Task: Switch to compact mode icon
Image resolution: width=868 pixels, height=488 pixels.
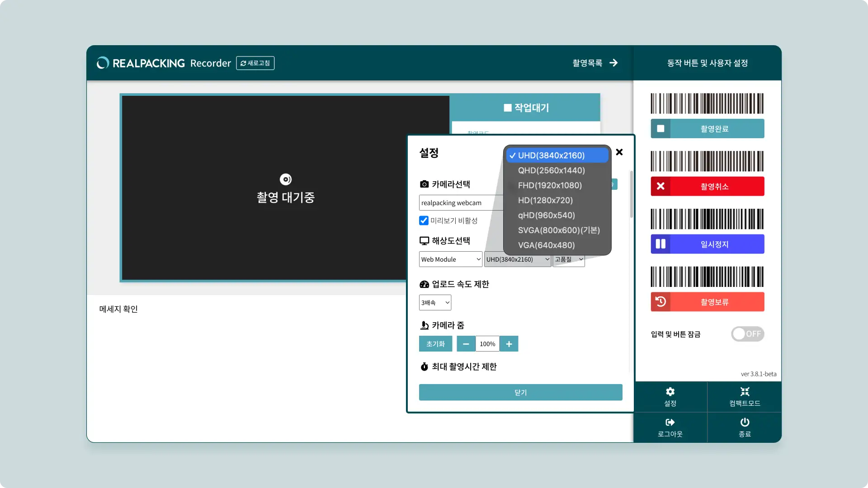Action: click(x=745, y=392)
